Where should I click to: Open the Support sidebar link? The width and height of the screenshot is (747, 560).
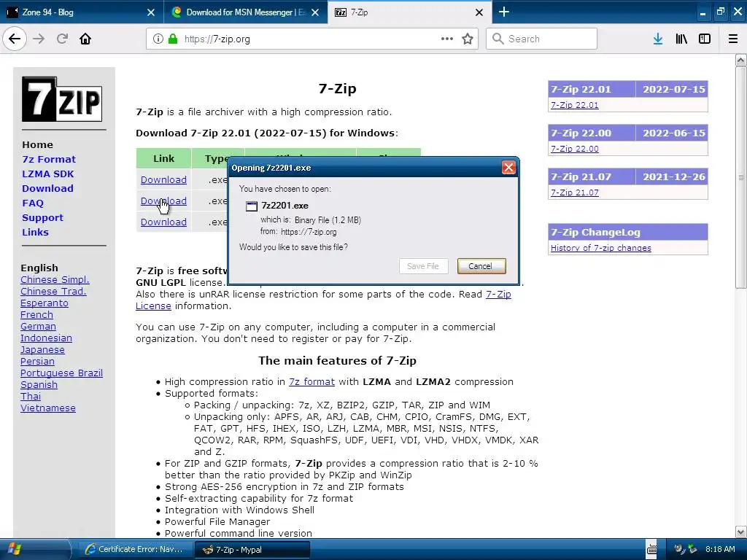(x=42, y=217)
